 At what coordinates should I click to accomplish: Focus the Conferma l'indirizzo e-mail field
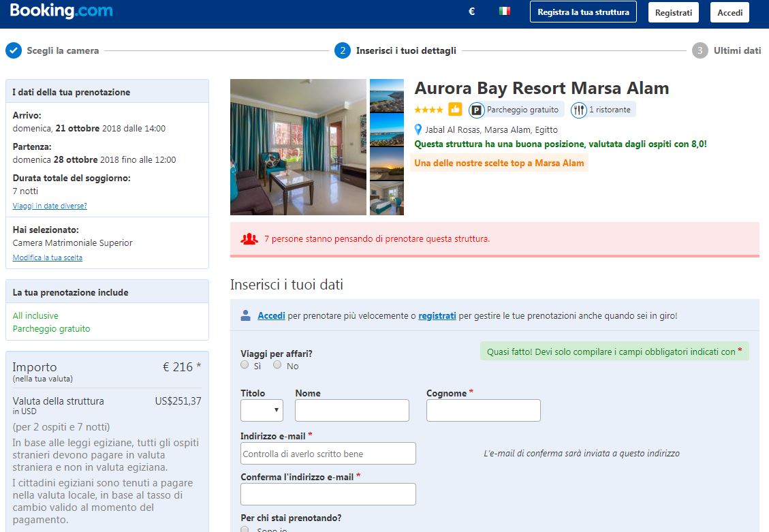click(328, 495)
